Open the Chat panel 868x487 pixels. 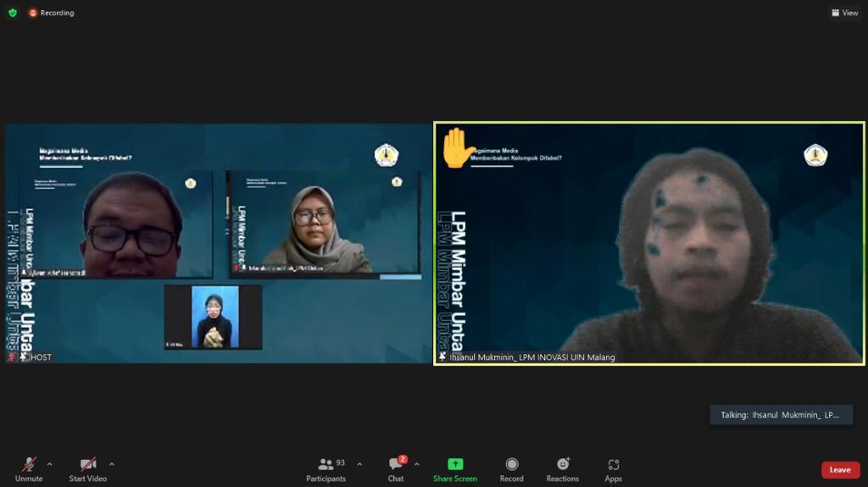tap(396, 469)
